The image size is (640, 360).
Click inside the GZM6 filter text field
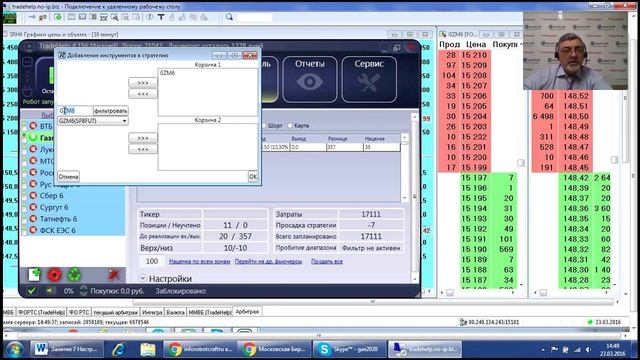click(x=76, y=111)
